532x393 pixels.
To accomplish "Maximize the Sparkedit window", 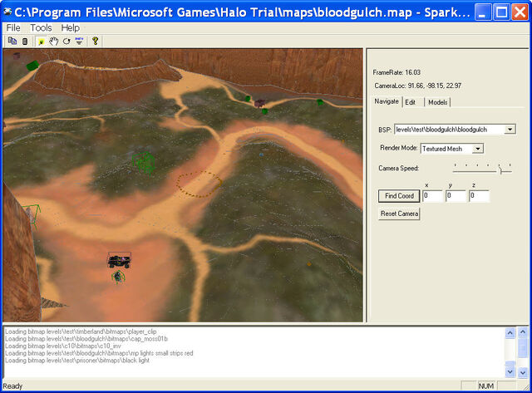I will (x=502, y=12).
